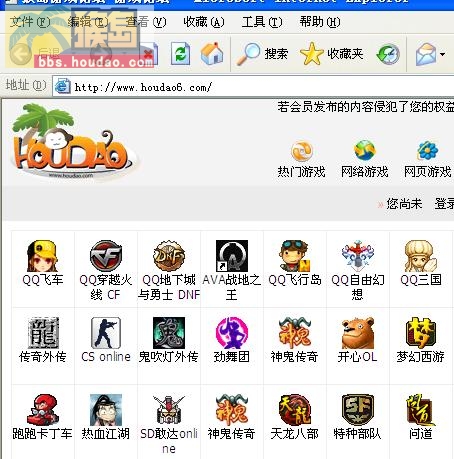Click the 网络游戏 category icon
This screenshot has height=459, width=454.
click(x=365, y=151)
